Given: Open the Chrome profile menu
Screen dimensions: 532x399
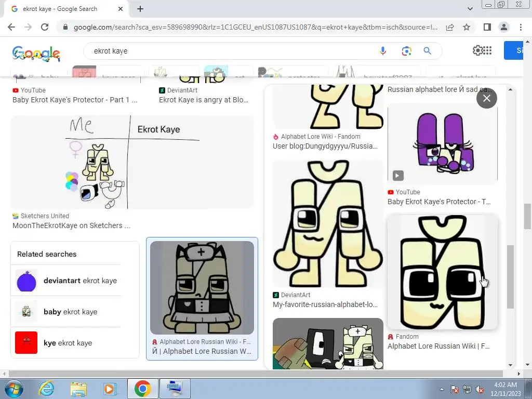Looking at the screenshot, I should (504, 27).
